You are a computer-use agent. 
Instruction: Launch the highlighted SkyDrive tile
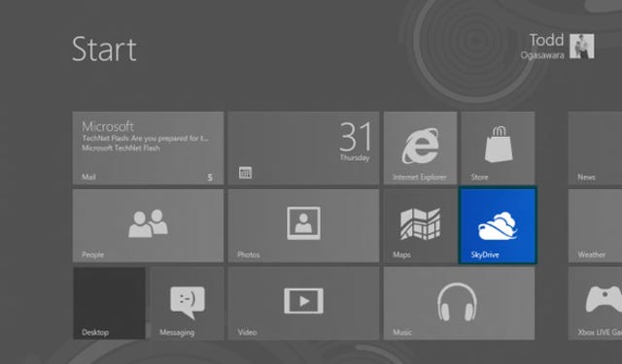pos(498,226)
